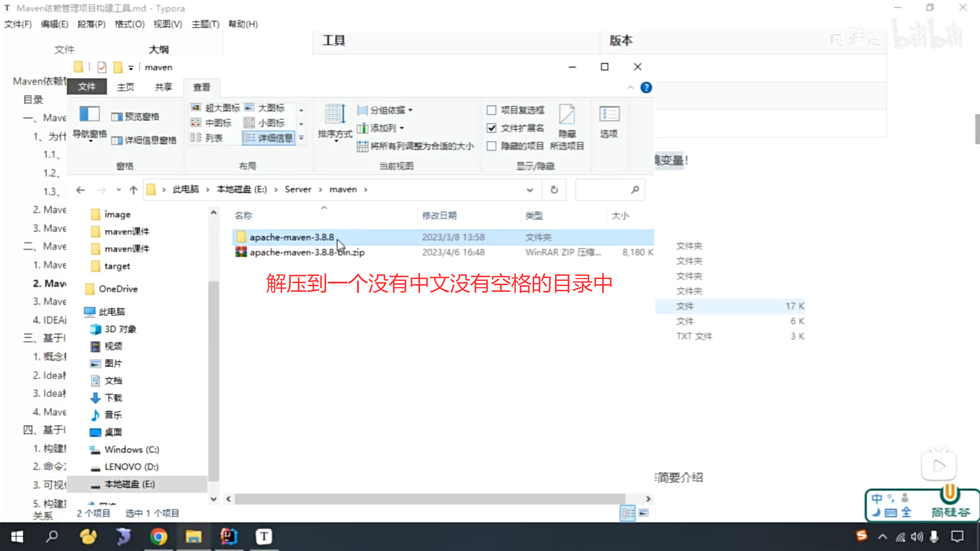
Task: Enable the Hidden items checkbox
Action: 492,146
